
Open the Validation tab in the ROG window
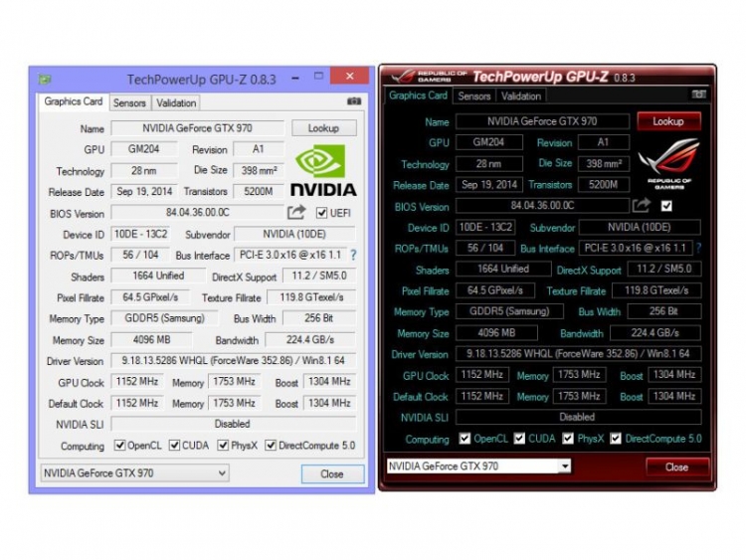tap(521, 96)
